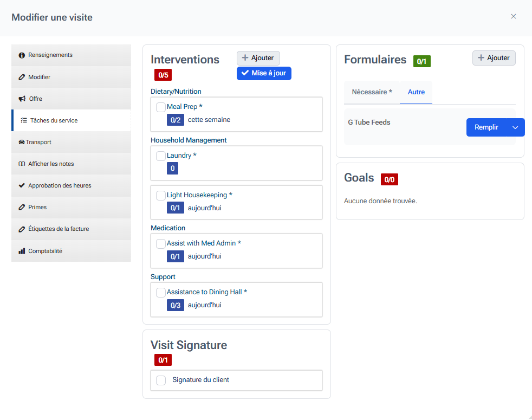Tick the Laundry intervention checkbox
The height and width of the screenshot is (420, 532).
(161, 156)
